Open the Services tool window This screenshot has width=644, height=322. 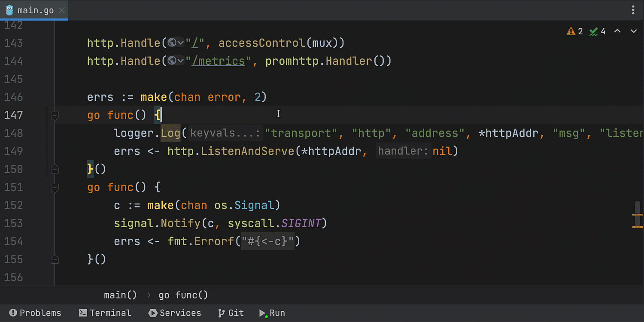click(x=174, y=313)
